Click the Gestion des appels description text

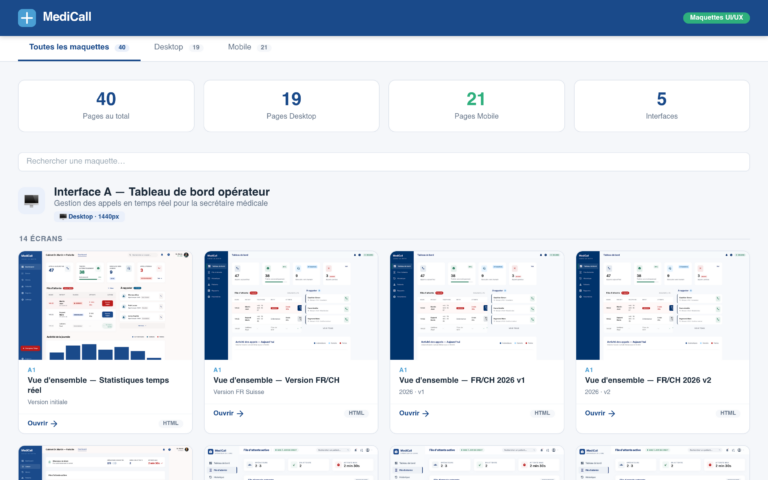coord(161,203)
